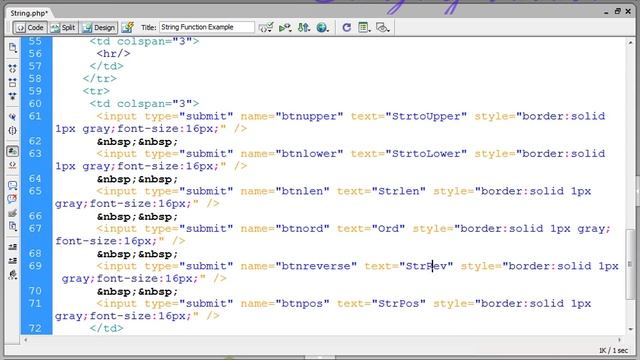Click line number 72 in gutter
This screenshot has width=640, height=360.
[x=35, y=328]
